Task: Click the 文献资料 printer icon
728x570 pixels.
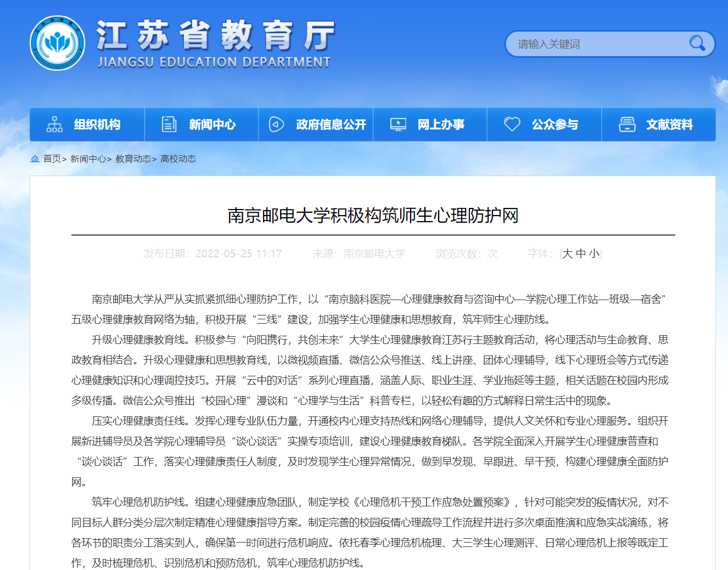Action: click(627, 125)
